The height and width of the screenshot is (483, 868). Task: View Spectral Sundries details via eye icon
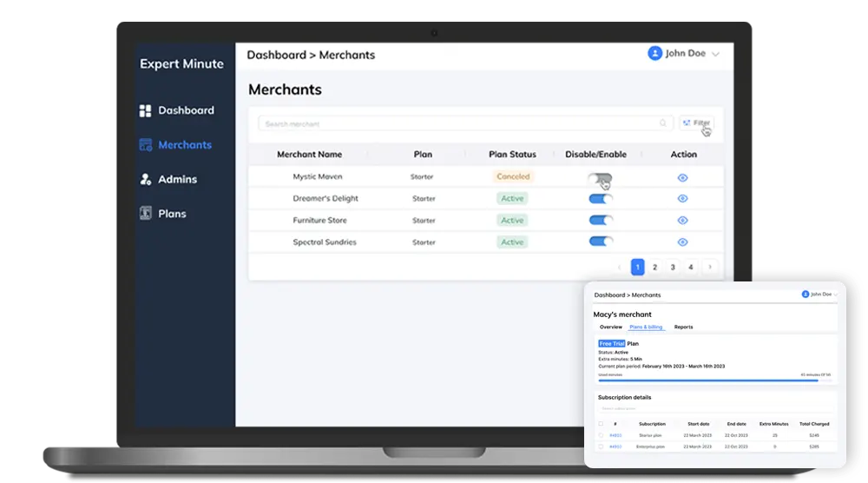click(682, 242)
